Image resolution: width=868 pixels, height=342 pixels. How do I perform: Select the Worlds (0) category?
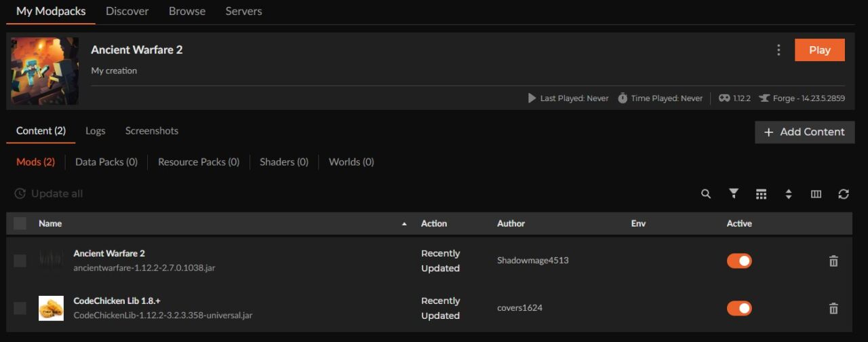point(351,162)
